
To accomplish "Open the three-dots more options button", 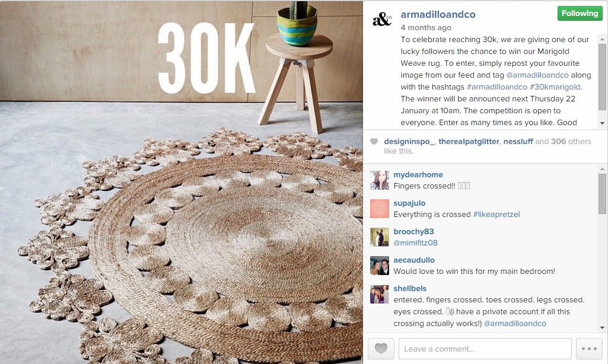I will [589, 349].
